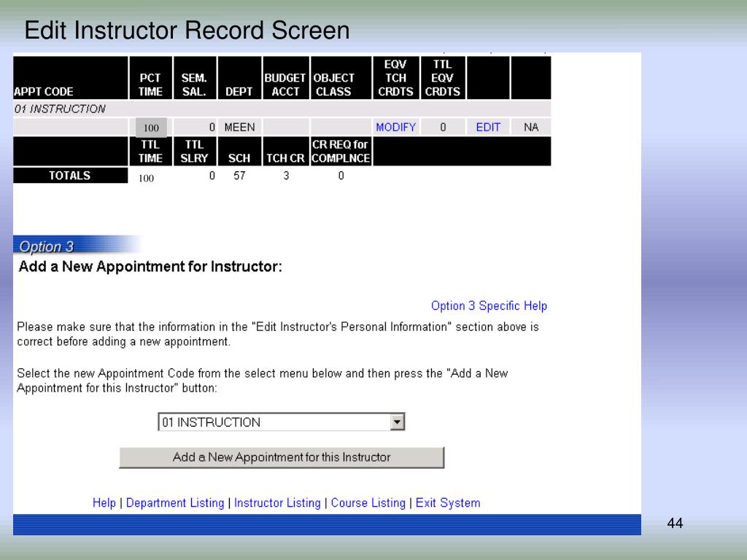Click the slide page number 44

click(x=675, y=524)
